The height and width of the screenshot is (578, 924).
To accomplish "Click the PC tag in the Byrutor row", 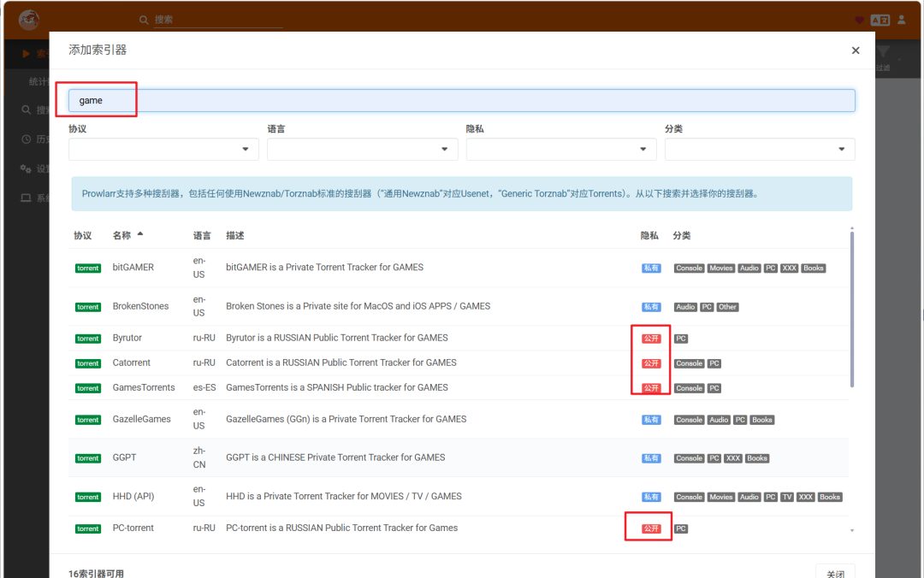I will coord(681,339).
